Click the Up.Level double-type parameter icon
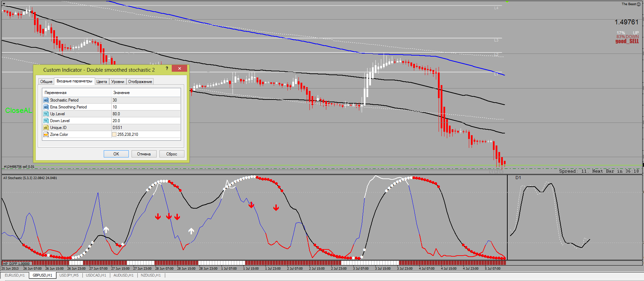Viewport: 644px width, 281px height. (x=46, y=114)
